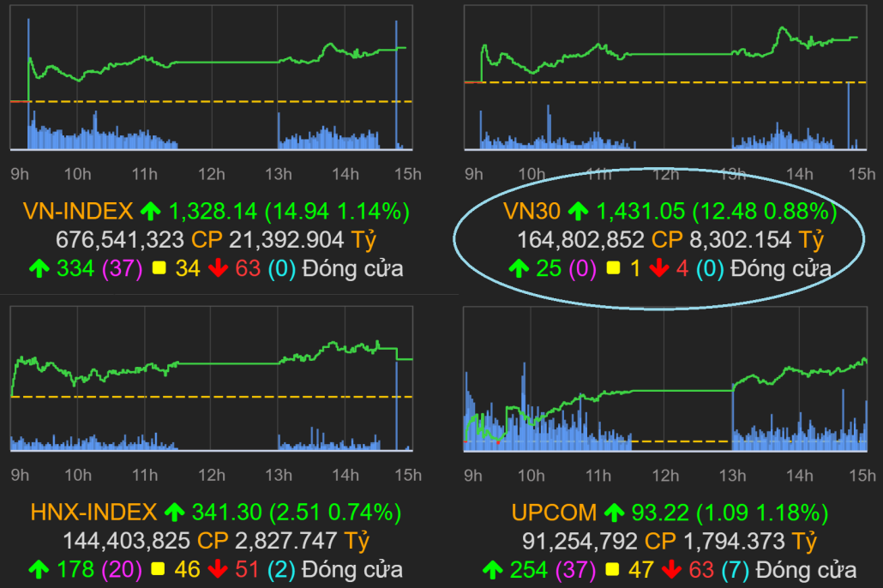Click the yellow square in HNX-INDEX row

tap(159, 570)
